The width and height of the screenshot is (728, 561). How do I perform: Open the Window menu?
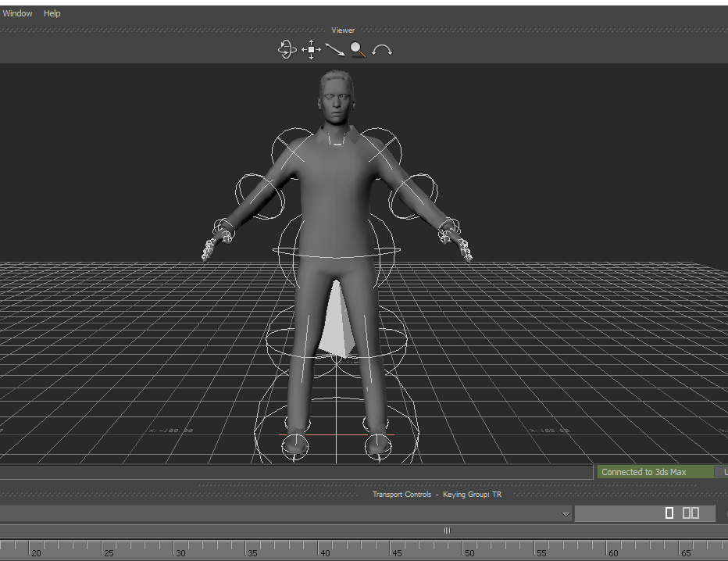(17, 13)
